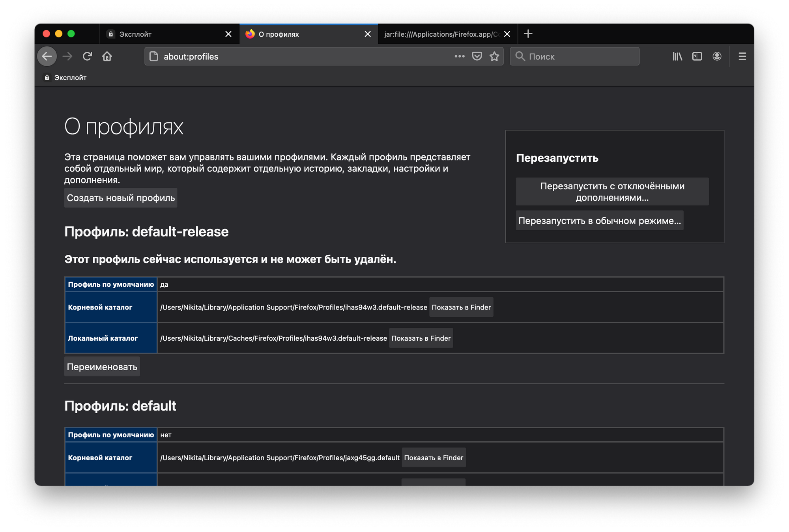Rename profile with Переименовать button
Image resolution: width=789 pixels, height=532 pixels.
[102, 367]
